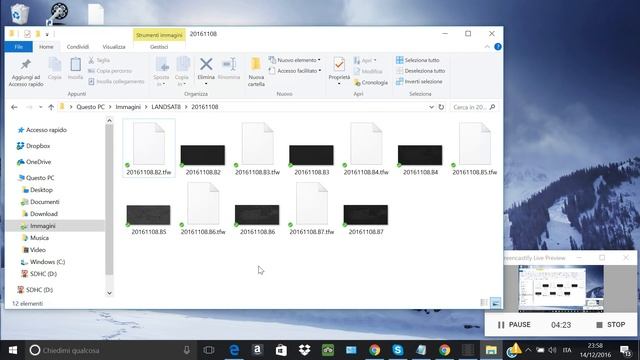Open recent locations dropdown arrow
This screenshot has width=640, height=360.
40,107
